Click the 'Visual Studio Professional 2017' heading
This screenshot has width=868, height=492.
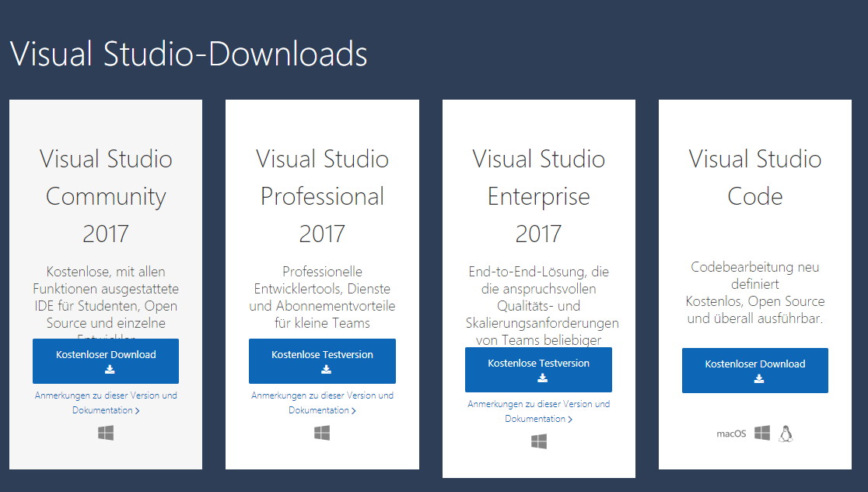pyautogui.click(x=322, y=196)
